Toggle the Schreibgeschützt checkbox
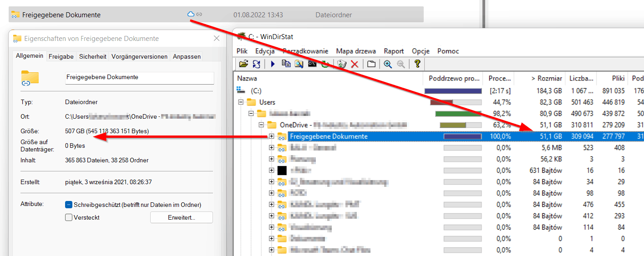644x256 pixels. pyautogui.click(x=69, y=205)
